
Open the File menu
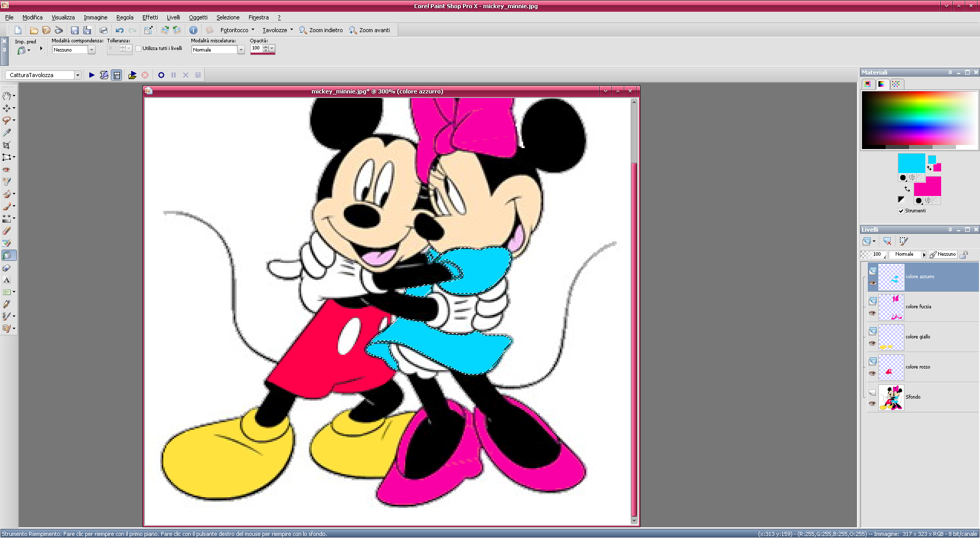[9, 17]
